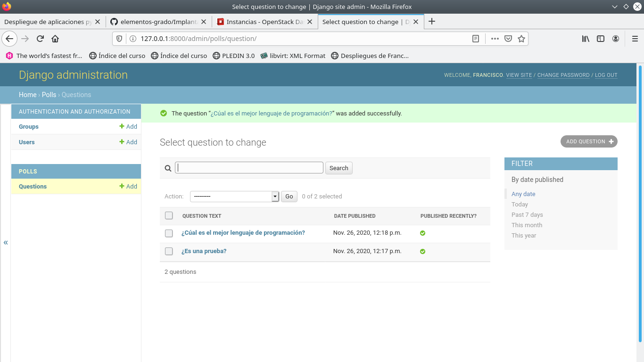This screenshot has height=362, width=644.
Task: Show sidebars icon in toolbar
Action: pyautogui.click(x=601, y=39)
